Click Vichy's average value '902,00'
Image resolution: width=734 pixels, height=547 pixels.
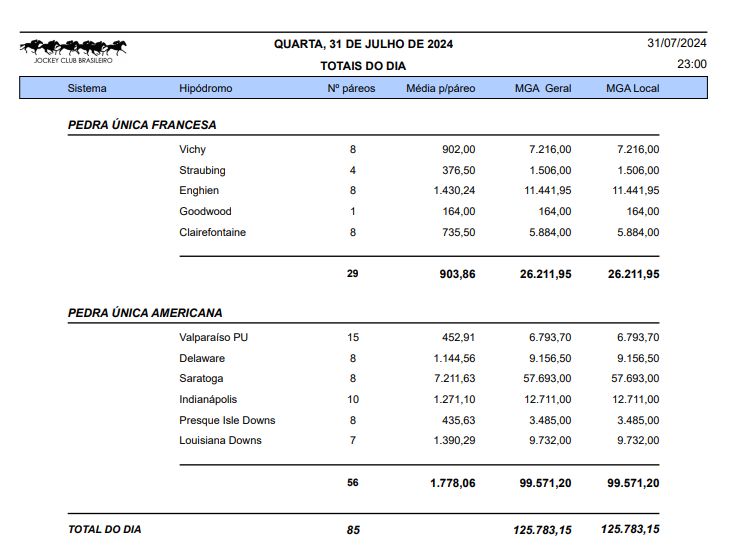coord(458,149)
